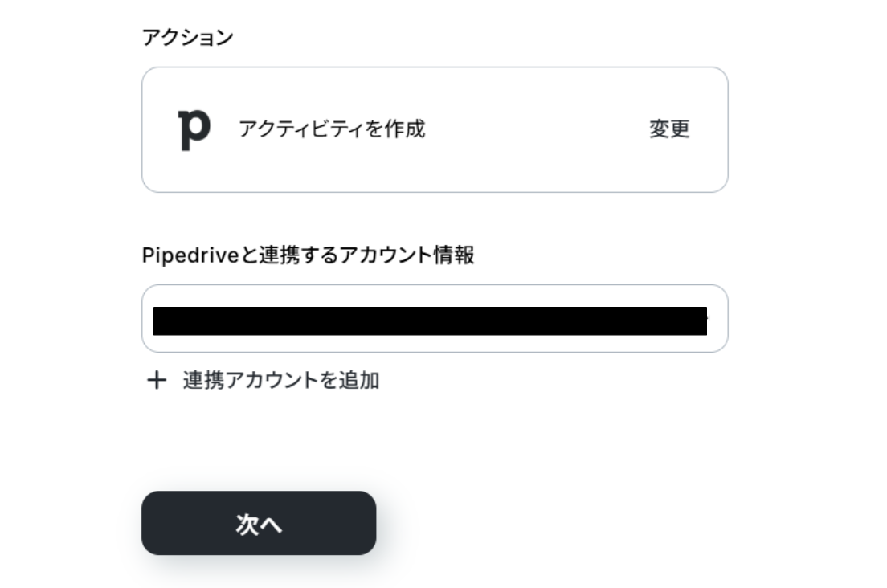Click the 次へ button
The height and width of the screenshot is (588, 887).
click(x=259, y=523)
